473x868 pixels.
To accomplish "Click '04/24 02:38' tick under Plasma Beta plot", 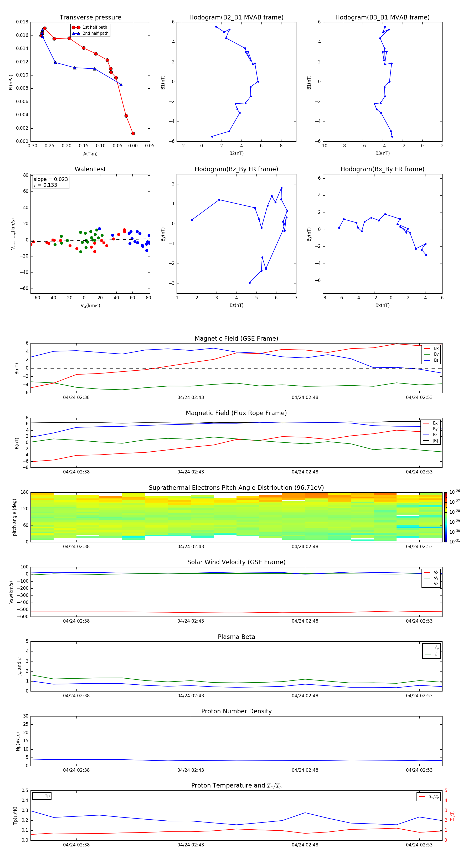I will pyautogui.click(x=76, y=695).
